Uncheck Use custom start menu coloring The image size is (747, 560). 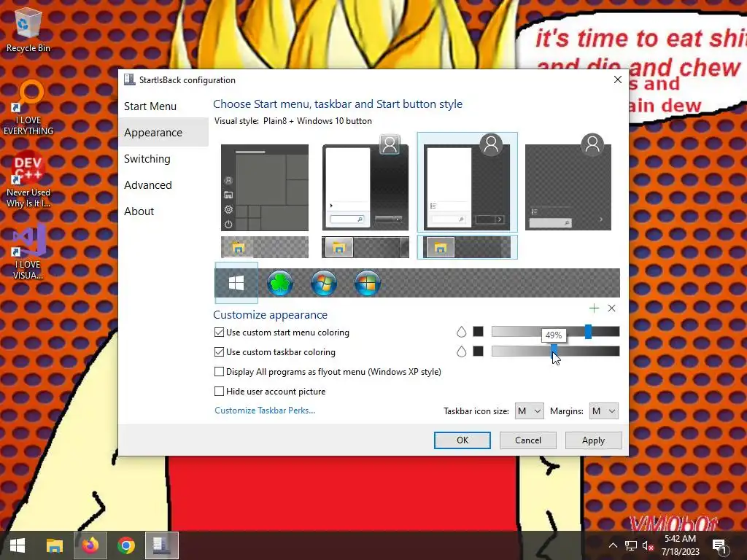pos(219,332)
